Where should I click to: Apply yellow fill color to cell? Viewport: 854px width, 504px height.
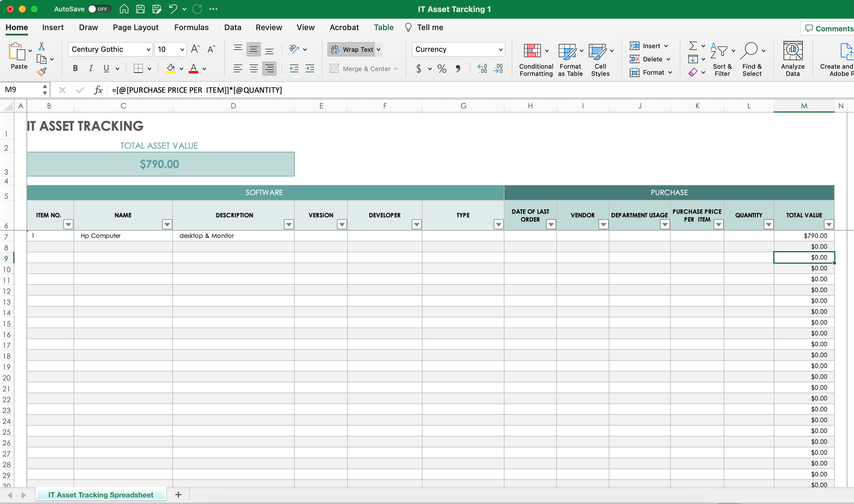(171, 69)
